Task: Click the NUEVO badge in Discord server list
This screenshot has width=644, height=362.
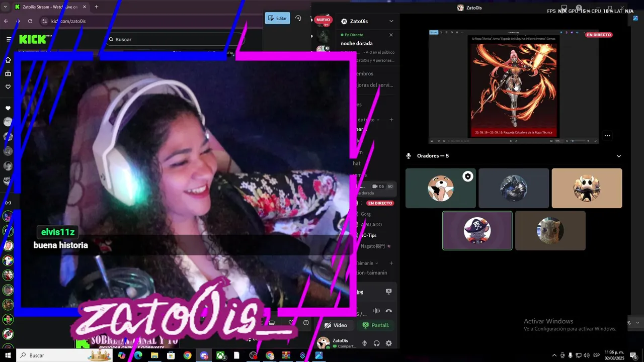Action: click(x=323, y=20)
